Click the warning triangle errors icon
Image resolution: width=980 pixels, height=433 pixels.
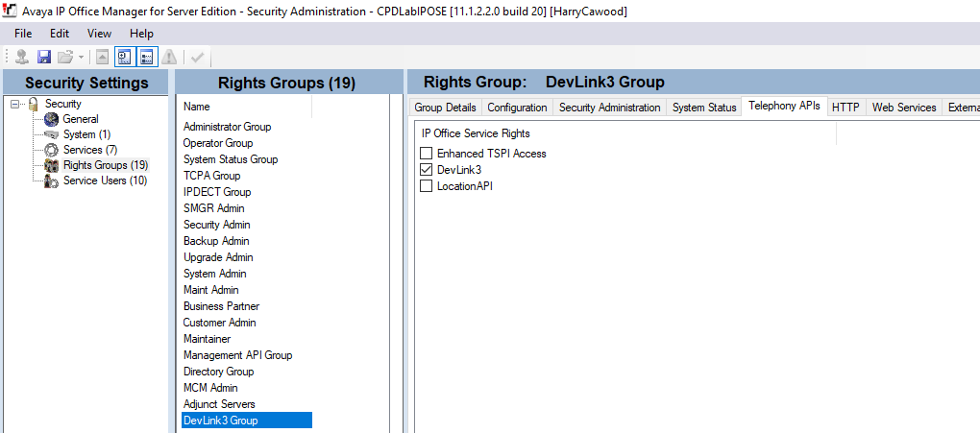point(169,58)
